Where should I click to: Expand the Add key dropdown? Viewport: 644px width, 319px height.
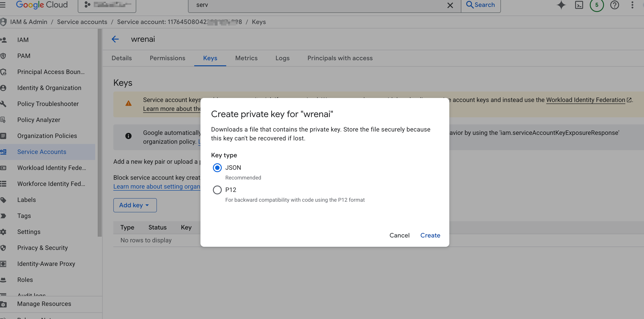(135, 205)
